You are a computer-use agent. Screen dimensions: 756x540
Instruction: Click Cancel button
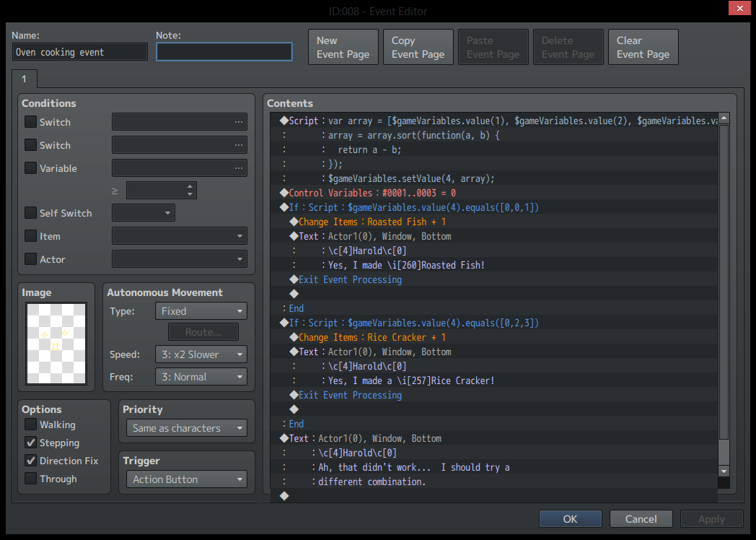tap(641, 519)
